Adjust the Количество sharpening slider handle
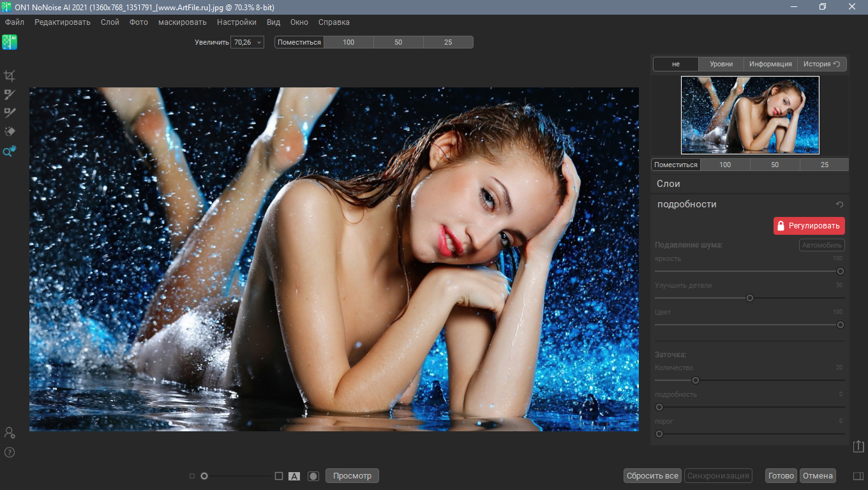The height and width of the screenshot is (490, 868). coord(696,380)
